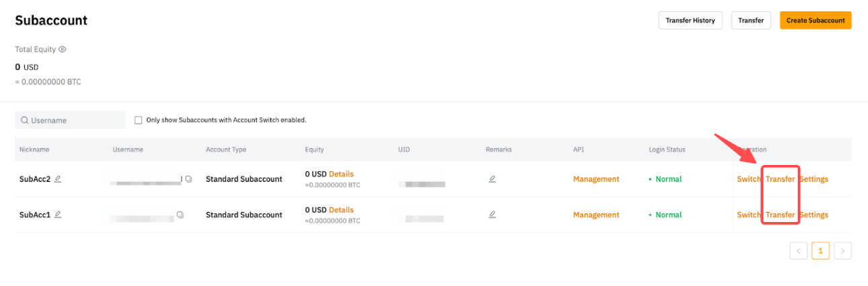Open Details link for SubAcc2 equity
This screenshot has height=286, width=868.
tap(341, 174)
